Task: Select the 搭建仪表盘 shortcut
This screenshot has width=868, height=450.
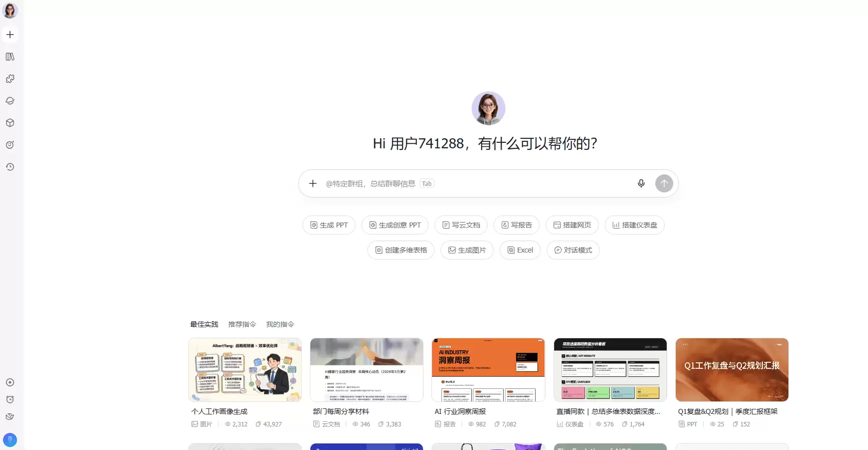Action: 635,225
